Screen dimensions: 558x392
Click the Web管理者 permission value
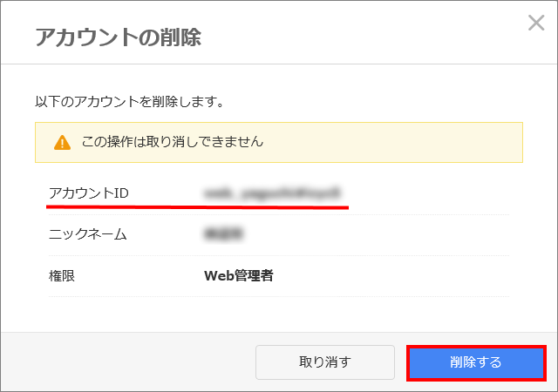(x=238, y=275)
